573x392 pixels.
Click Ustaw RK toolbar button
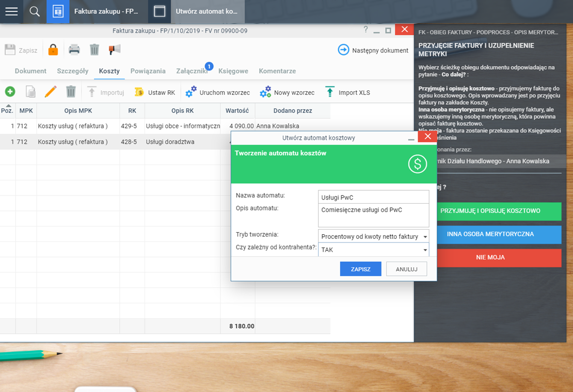tap(154, 93)
